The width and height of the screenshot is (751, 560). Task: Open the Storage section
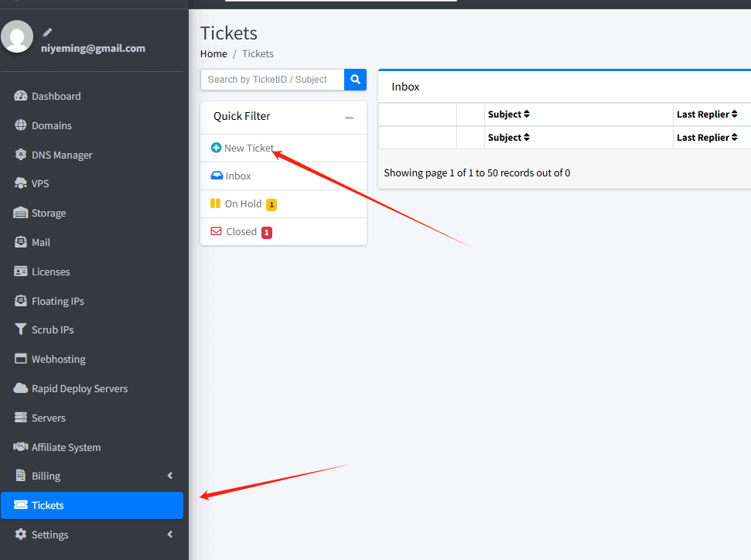coord(92,213)
